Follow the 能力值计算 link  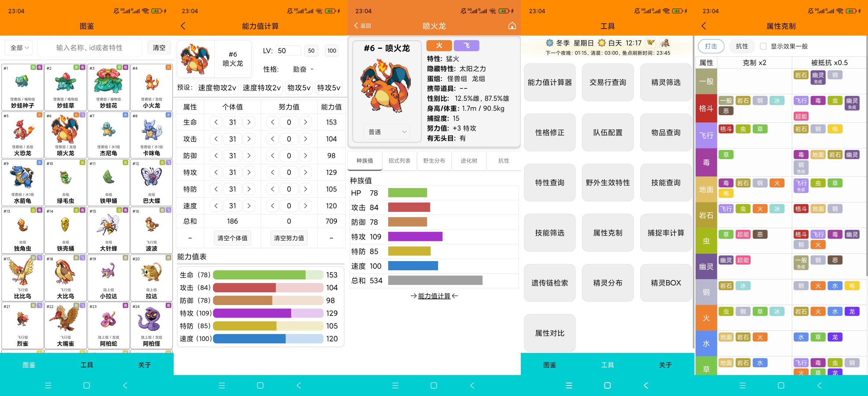click(x=434, y=296)
